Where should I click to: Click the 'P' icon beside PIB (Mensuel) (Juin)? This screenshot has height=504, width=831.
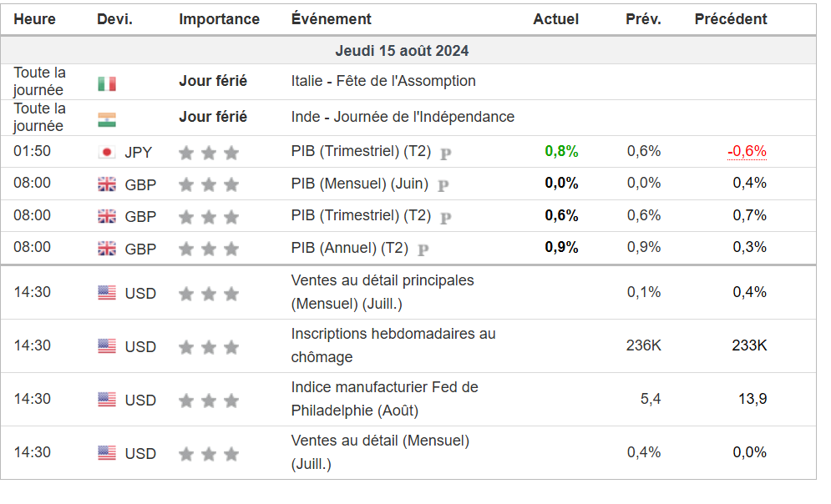pos(443,185)
